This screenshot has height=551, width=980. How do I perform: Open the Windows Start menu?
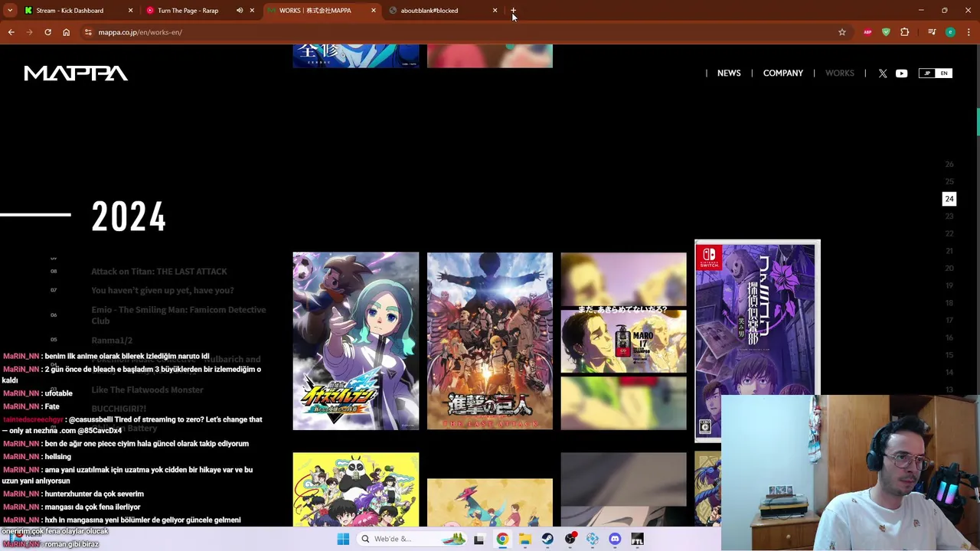(343, 539)
